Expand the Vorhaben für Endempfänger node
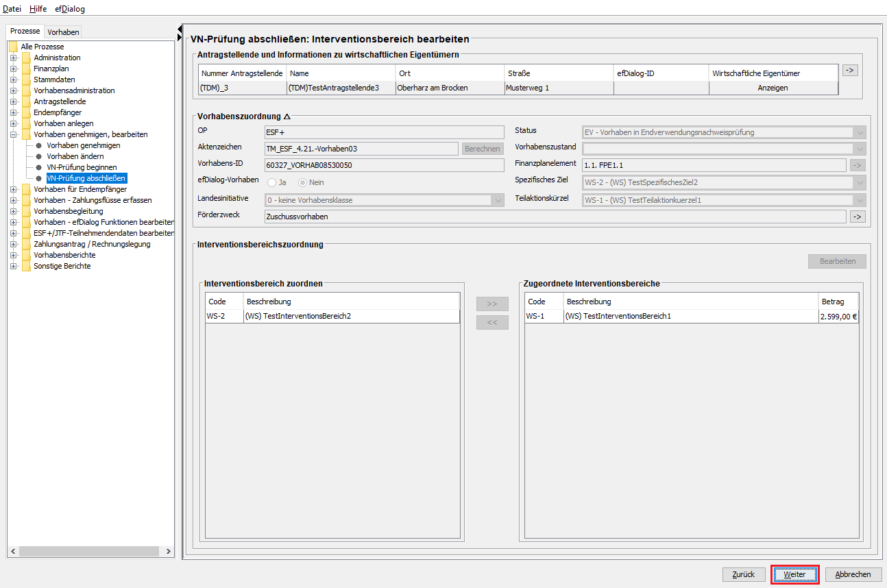The width and height of the screenshot is (887, 588). click(14, 189)
